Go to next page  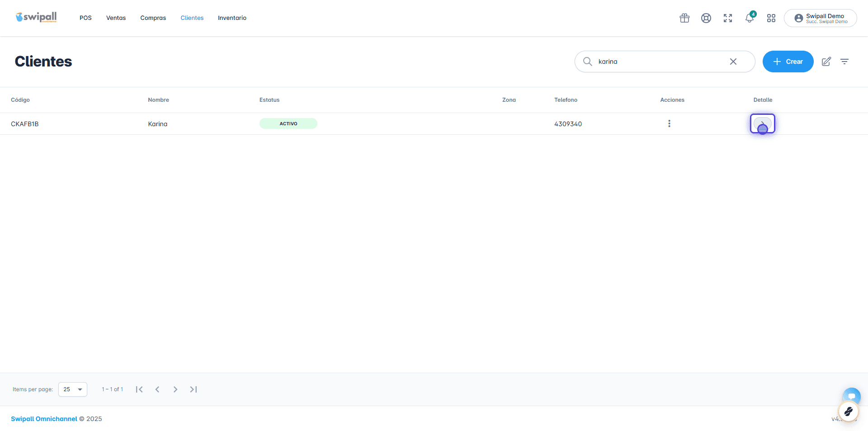[175, 389]
